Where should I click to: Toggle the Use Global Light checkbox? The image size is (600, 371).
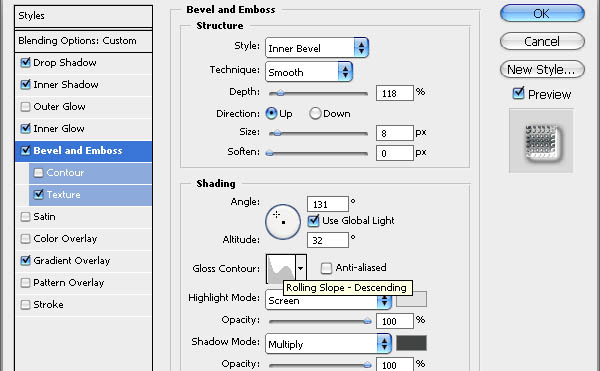pos(313,220)
